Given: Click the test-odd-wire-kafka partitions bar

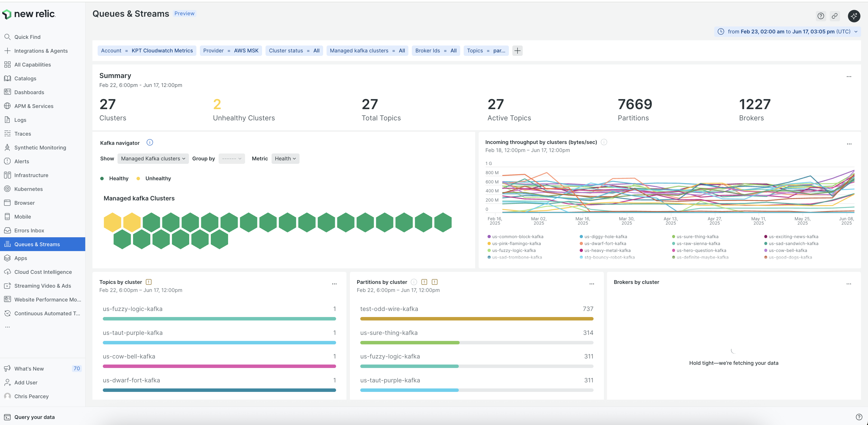Looking at the screenshot, I should pos(476,318).
